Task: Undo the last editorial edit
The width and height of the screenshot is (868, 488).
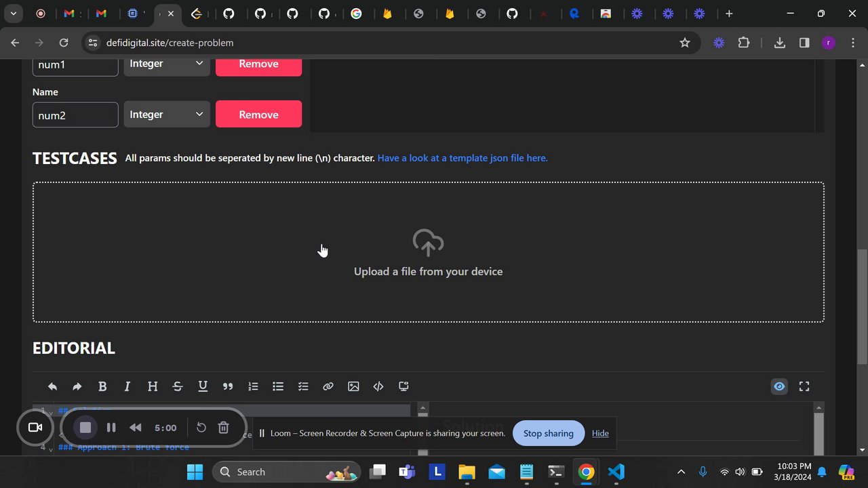Action: 52,386
